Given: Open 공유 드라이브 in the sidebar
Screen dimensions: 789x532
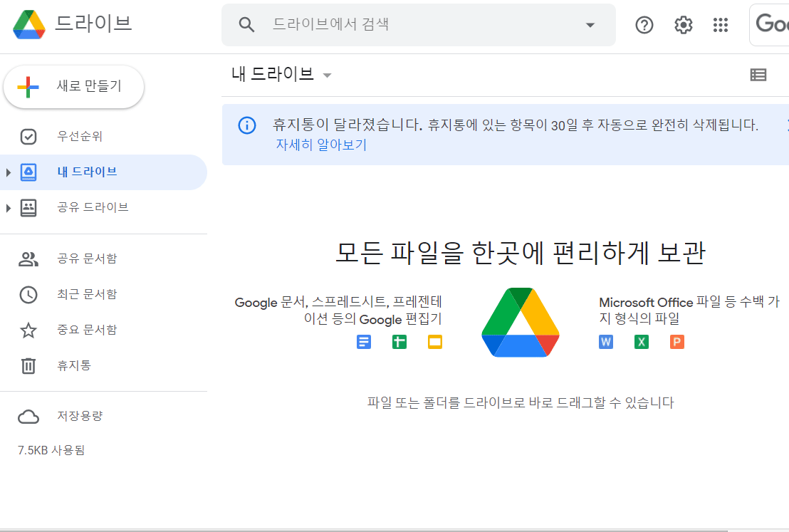Looking at the screenshot, I should click(x=103, y=207).
